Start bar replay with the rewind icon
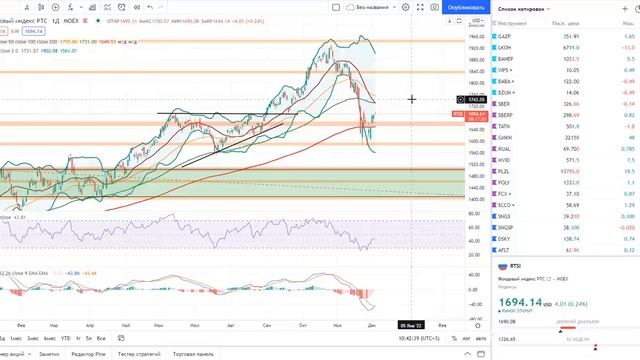The image size is (640, 360). tap(137, 7)
